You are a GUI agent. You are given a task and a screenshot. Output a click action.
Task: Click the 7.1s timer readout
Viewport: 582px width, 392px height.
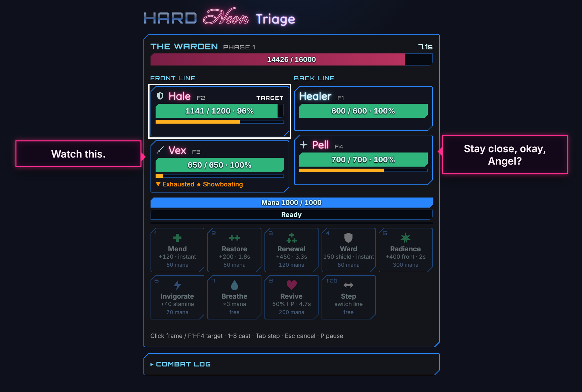click(x=425, y=47)
